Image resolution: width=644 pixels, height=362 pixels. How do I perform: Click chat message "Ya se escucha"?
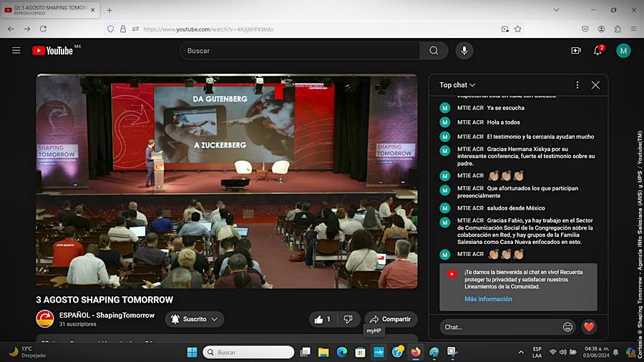click(x=505, y=108)
